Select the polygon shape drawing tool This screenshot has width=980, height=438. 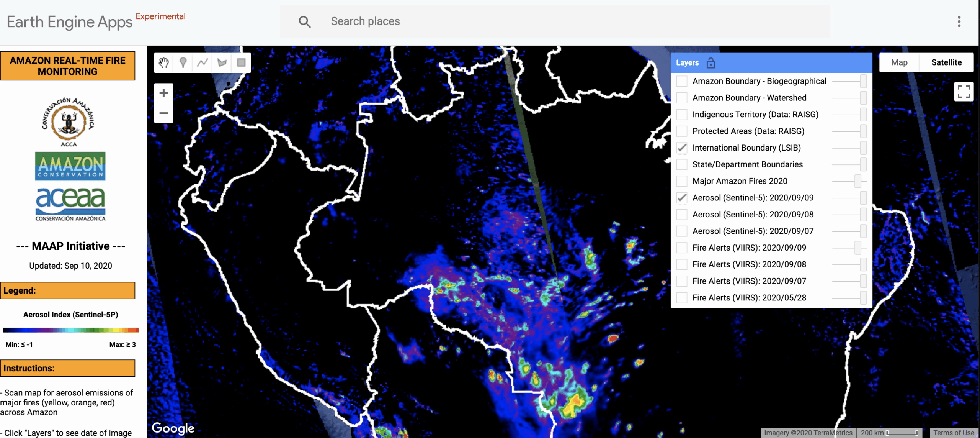pos(222,62)
